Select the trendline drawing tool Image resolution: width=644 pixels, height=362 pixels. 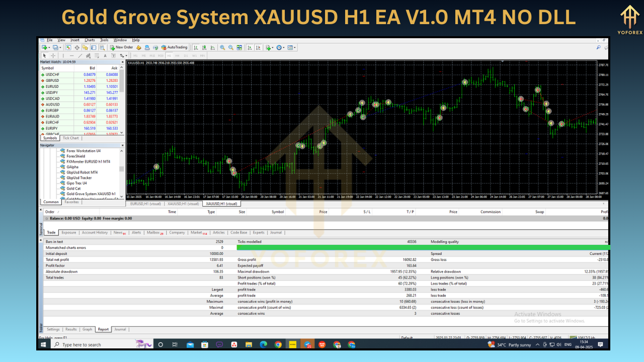tap(80, 55)
